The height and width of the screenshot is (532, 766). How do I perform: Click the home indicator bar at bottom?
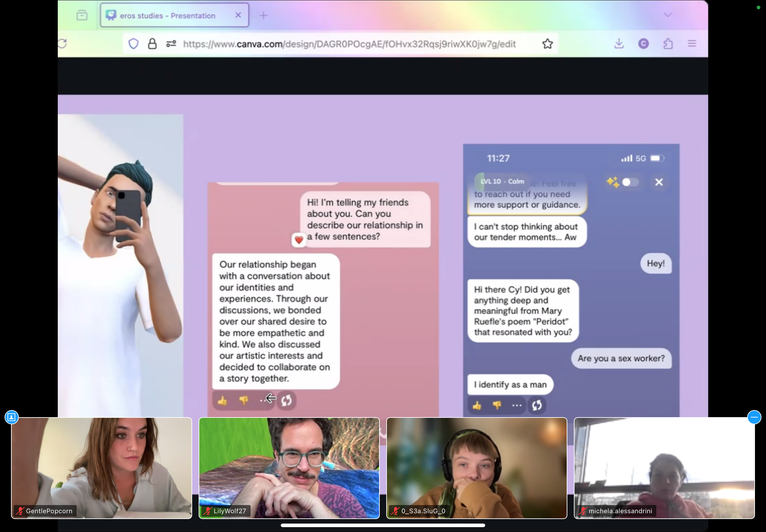pyautogui.click(x=383, y=525)
